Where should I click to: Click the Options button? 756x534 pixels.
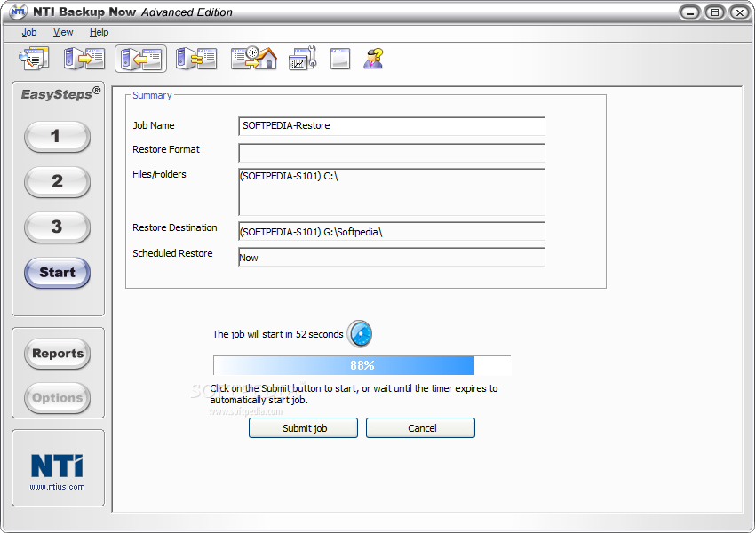(x=58, y=398)
